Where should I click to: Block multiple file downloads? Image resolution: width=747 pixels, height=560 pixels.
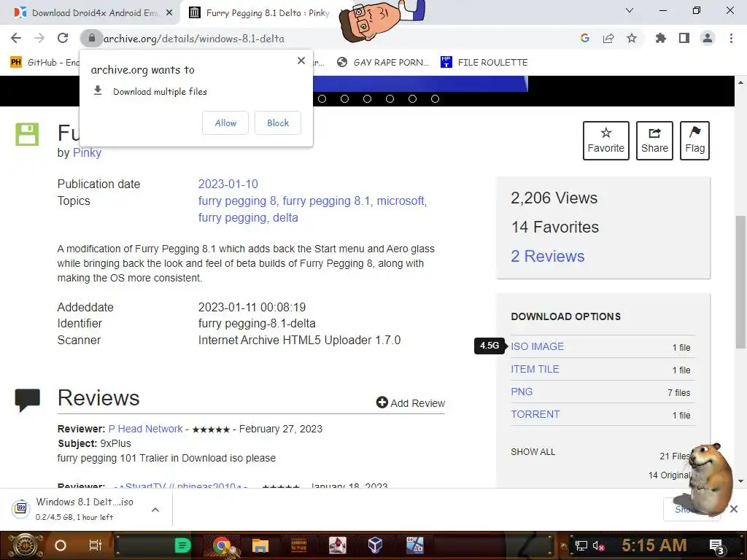(278, 122)
